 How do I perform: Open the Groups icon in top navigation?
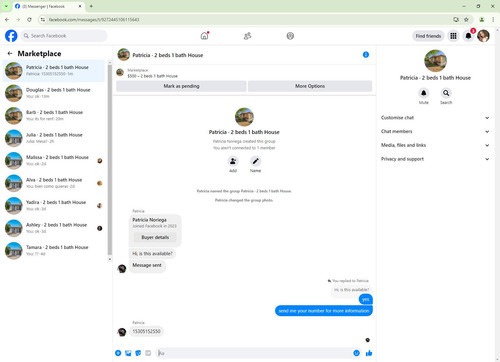pyautogui.click(x=290, y=36)
